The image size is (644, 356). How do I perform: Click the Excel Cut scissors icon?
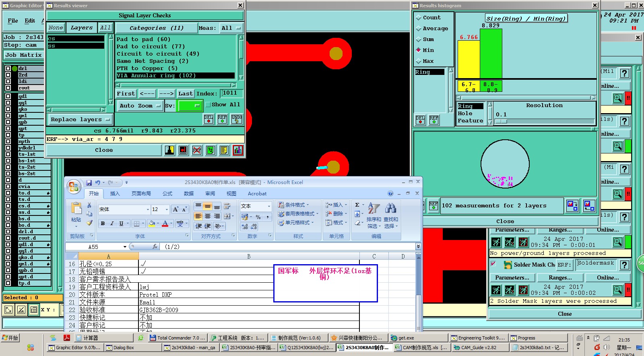point(89,205)
